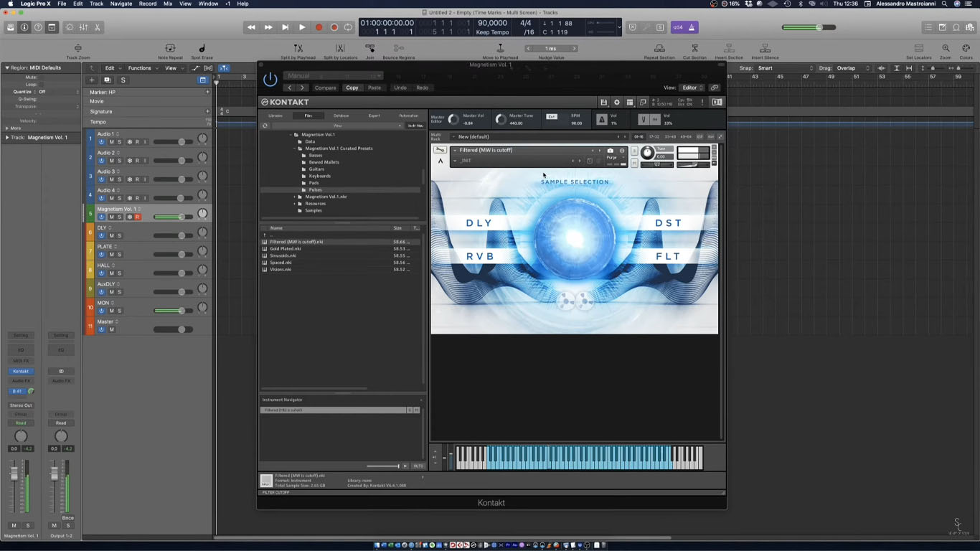Click the Repeat Section icon
This screenshot has height=551, width=980.
pyautogui.click(x=659, y=48)
